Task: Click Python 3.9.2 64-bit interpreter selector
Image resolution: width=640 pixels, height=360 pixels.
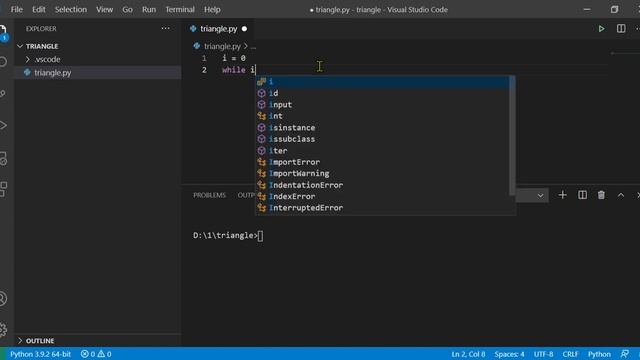Action: point(40,354)
